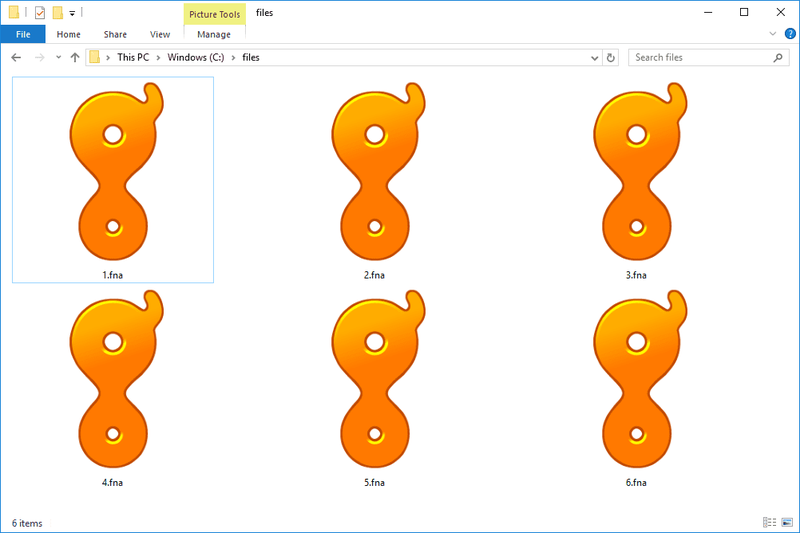
Task: Click the 1.fna file name label
Action: [113, 275]
